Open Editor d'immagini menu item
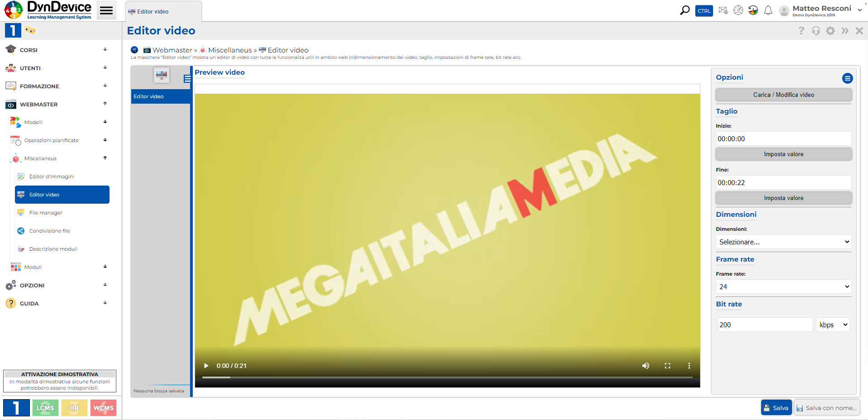This screenshot has height=420, width=868. (x=52, y=177)
